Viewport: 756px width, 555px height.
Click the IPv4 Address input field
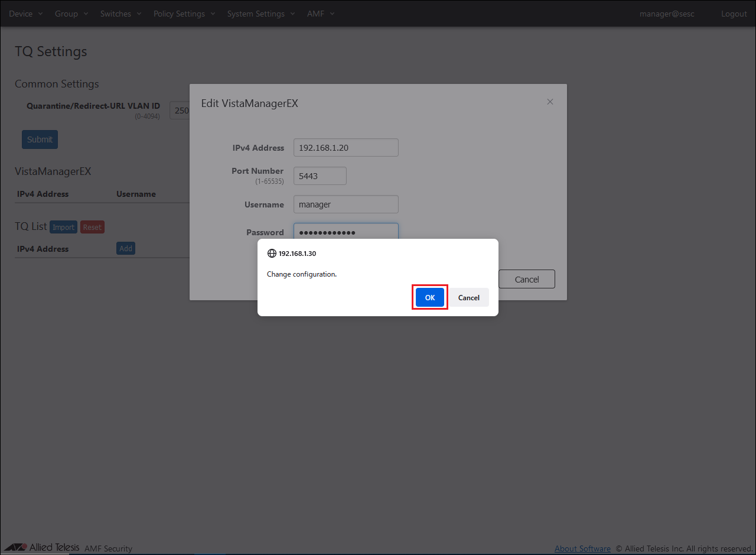(x=346, y=148)
